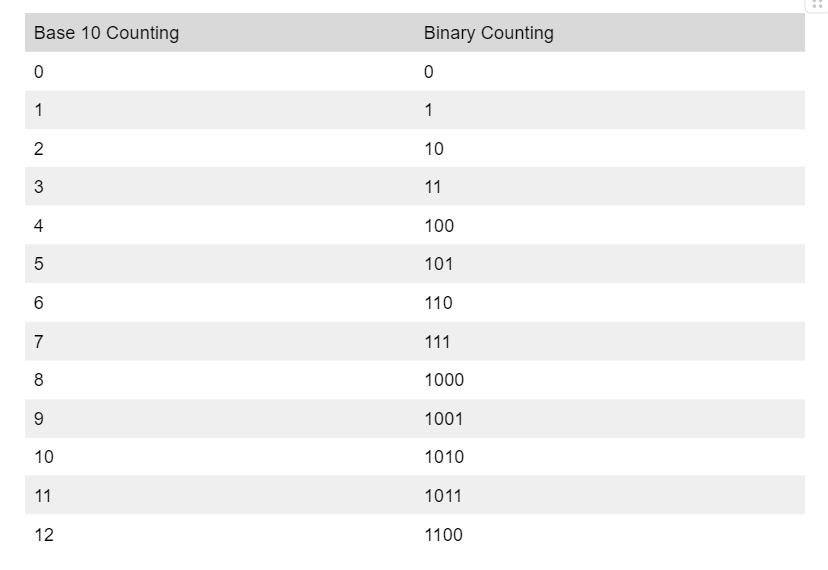Select binary value 1010
The width and height of the screenshot is (828, 570).
pos(444,457)
